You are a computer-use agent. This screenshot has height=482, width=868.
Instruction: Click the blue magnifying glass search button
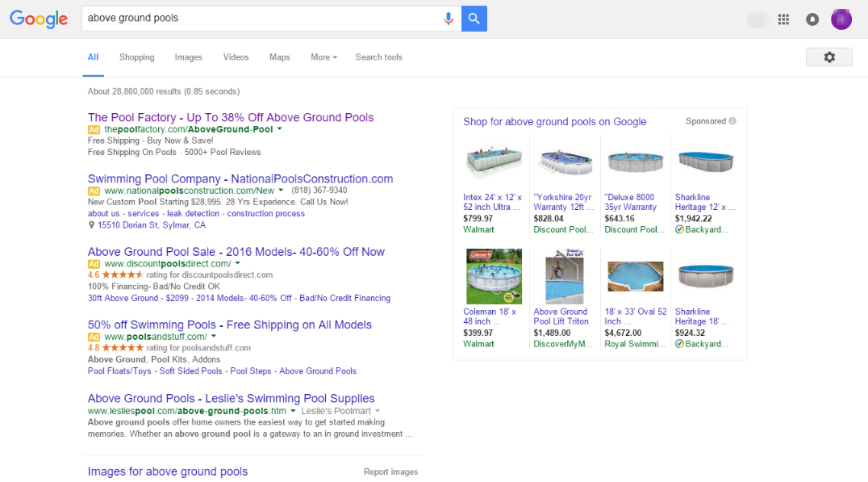474,18
